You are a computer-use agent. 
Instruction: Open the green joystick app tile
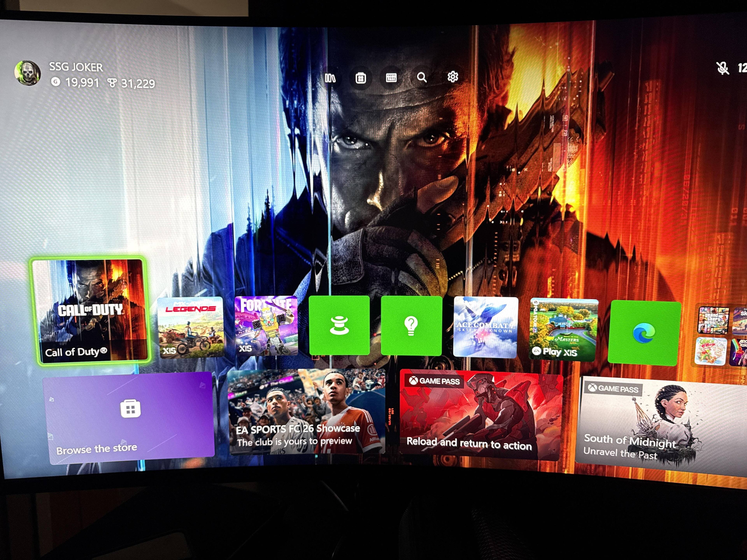tap(339, 325)
